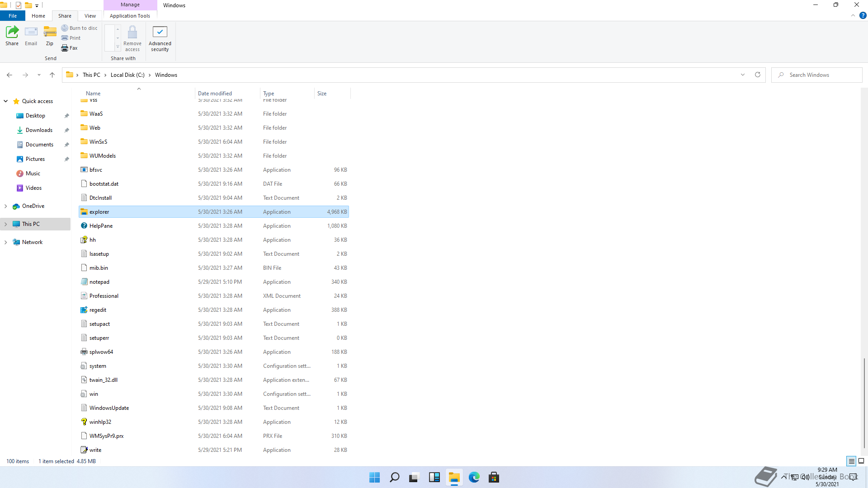Image resolution: width=868 pixels, height=488 pixels.
Task: Open recent locations dropdown arrow
Action: coord(39,75)
